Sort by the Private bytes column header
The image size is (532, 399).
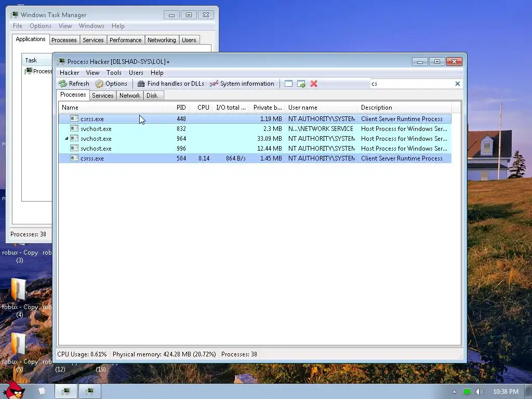tap(267, 108)
